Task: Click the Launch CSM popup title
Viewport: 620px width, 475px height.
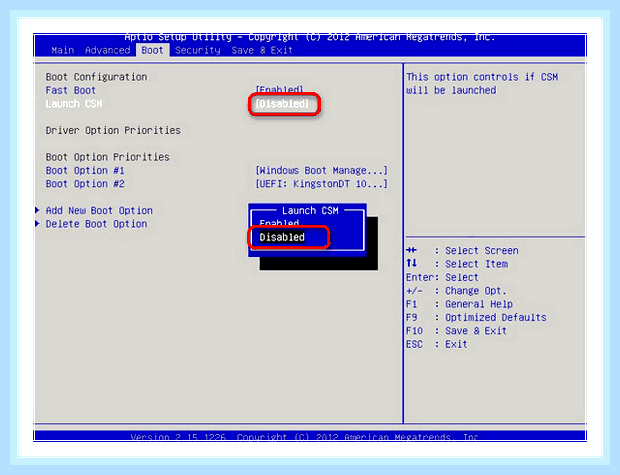Action: click(310, 211)
